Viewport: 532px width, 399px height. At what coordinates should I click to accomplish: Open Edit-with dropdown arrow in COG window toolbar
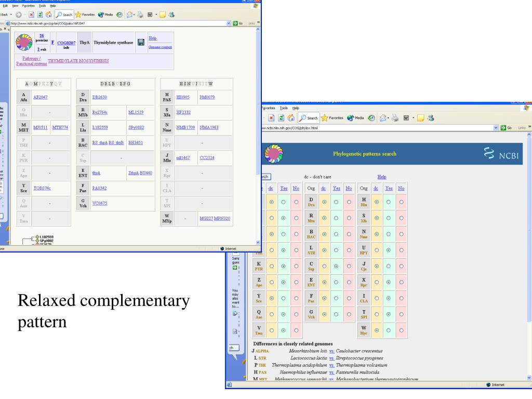click(x=156, y=15)
